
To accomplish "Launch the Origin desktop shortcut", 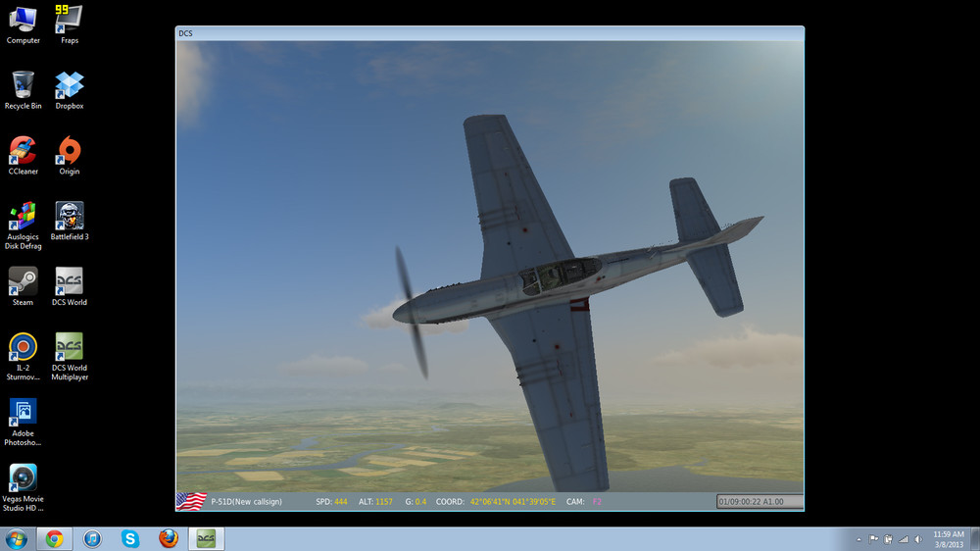I will tap(70, 156).
